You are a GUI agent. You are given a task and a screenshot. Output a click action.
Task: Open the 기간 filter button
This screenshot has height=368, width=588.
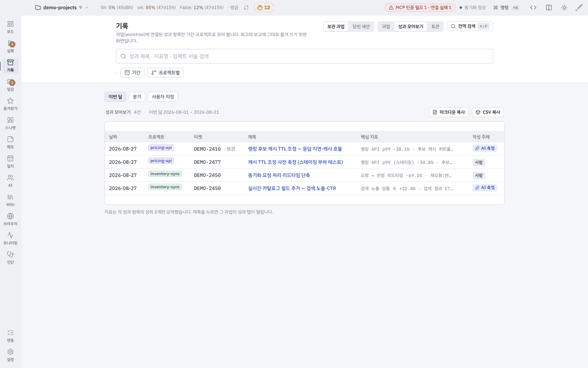click(132, 72)
